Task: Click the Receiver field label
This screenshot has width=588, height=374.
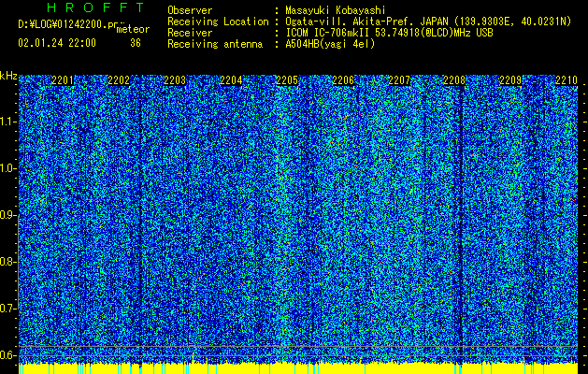Action: pos(190,33)
